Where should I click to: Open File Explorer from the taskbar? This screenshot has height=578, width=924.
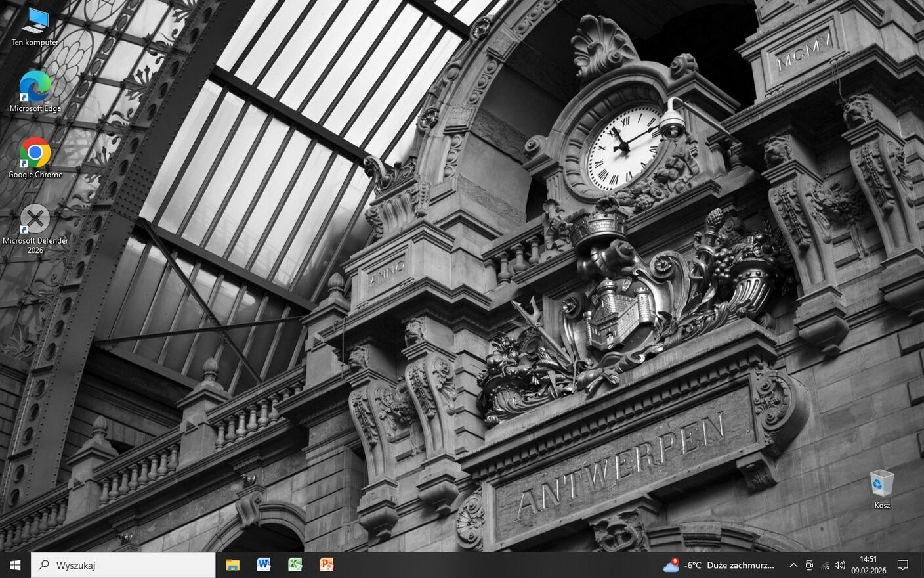pos(232,565)
